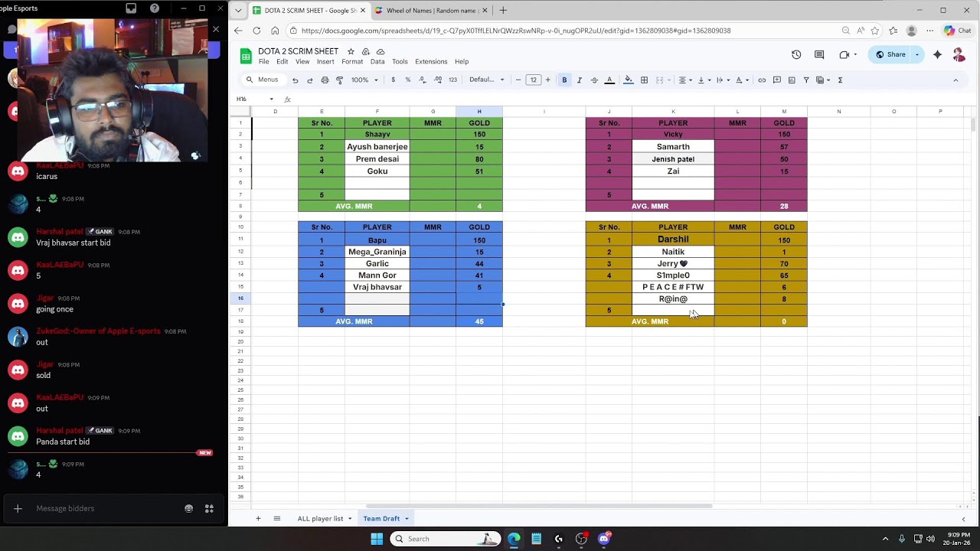980x551 pixels.
Task: Open version history
Action: point(796,54)
